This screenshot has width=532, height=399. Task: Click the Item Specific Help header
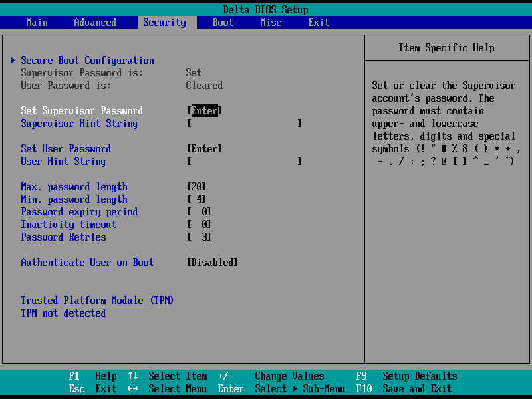coord(446,48)
